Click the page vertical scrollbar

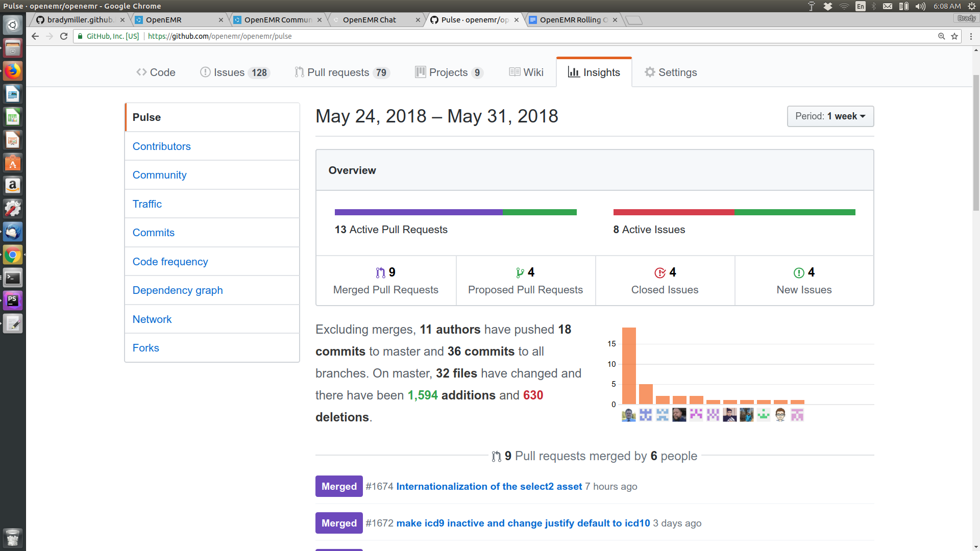click(x=976, y=143)
